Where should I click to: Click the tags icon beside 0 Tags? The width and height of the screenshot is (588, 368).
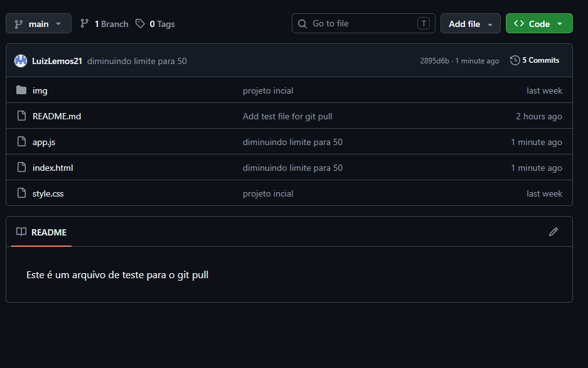pyautogui.click(x=140, y=24)
